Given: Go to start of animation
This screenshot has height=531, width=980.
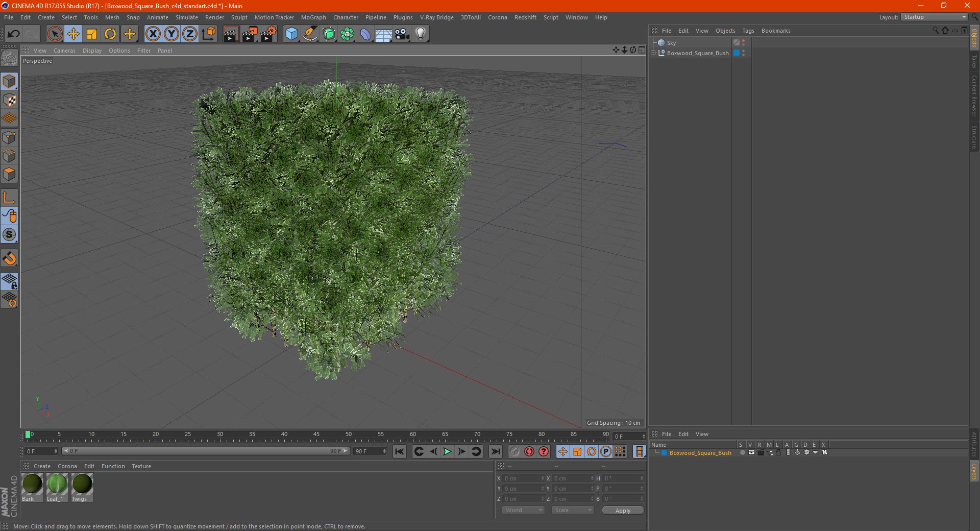Looking at the screenshot, I should (x=400, y=451).
